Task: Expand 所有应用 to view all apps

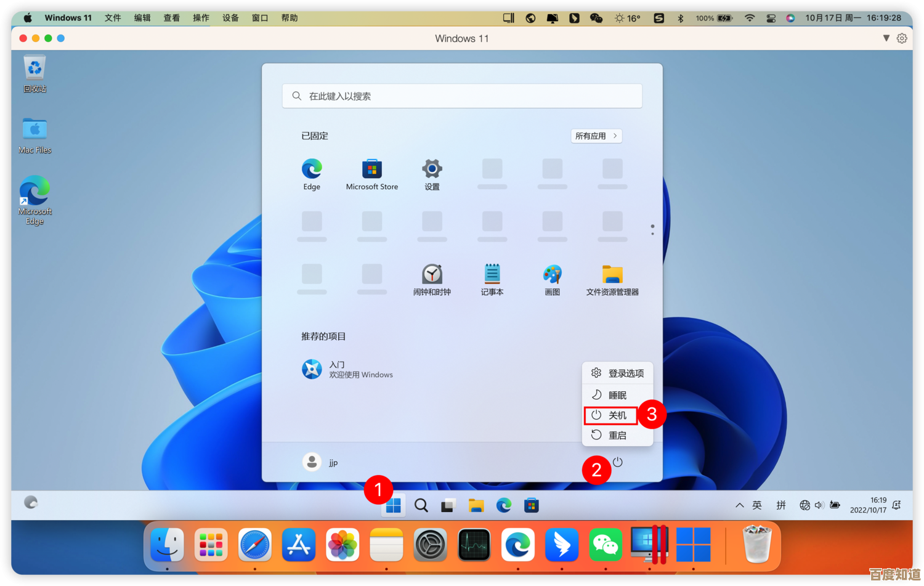Action: 596,136
